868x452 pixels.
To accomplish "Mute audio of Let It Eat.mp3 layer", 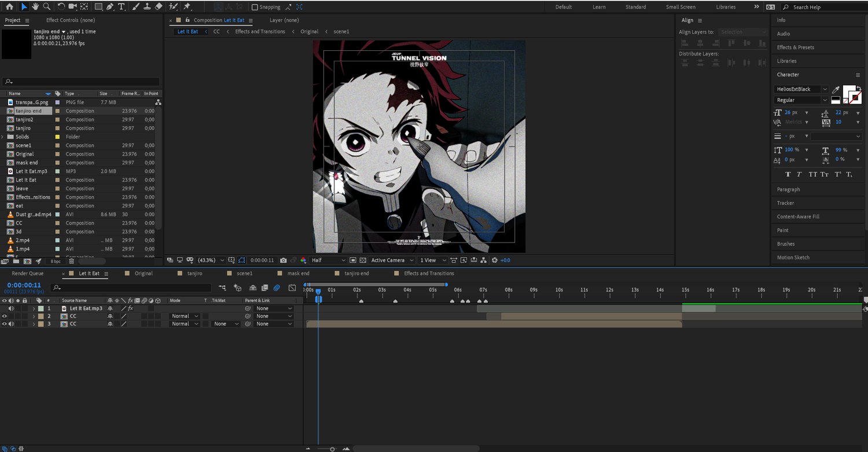I will [x=10, y=308].
